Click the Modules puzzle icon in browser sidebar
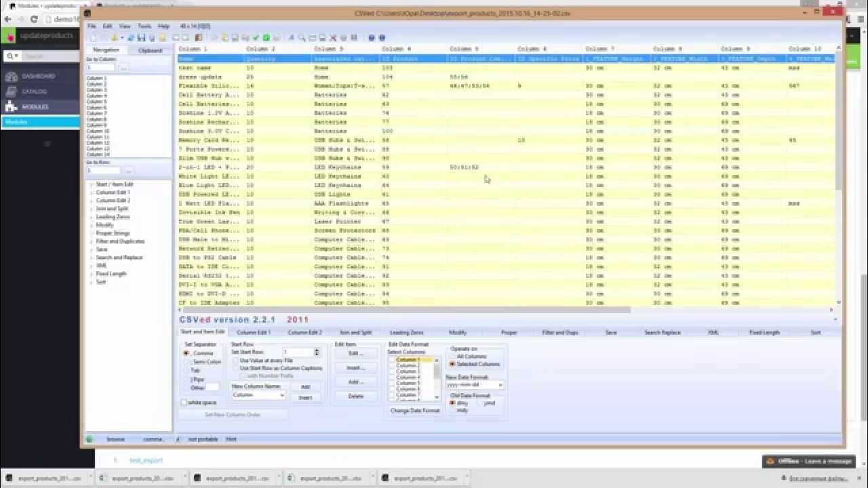 (11, 106)
